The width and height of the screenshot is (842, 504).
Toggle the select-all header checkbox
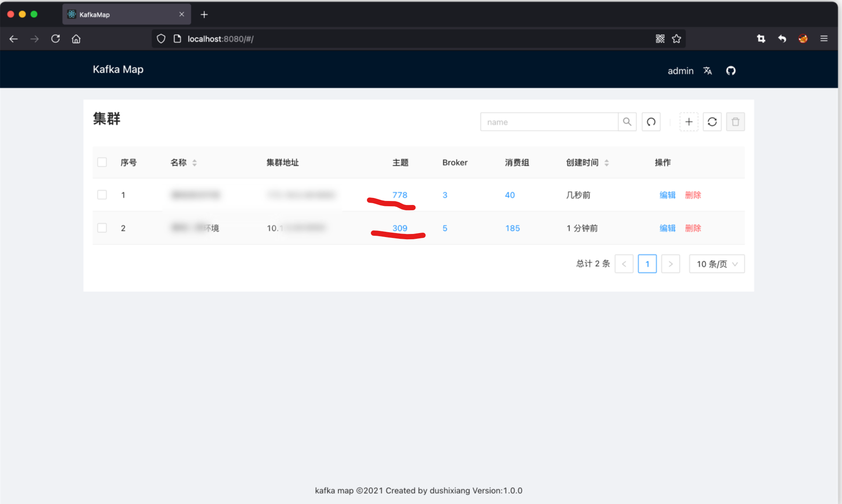point(102,162)
